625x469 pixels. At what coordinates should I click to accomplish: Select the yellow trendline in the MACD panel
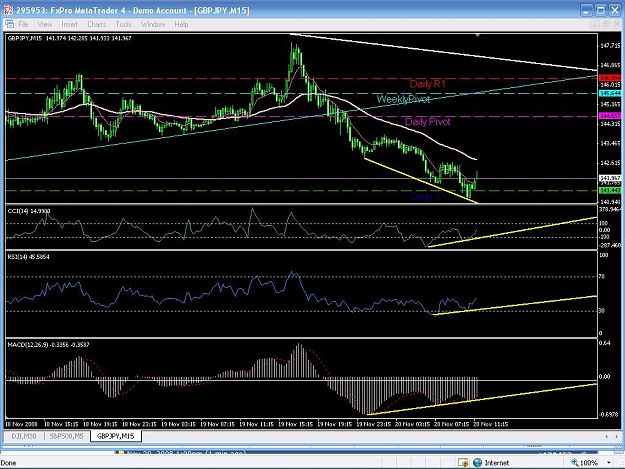click(x=482, y=399)
